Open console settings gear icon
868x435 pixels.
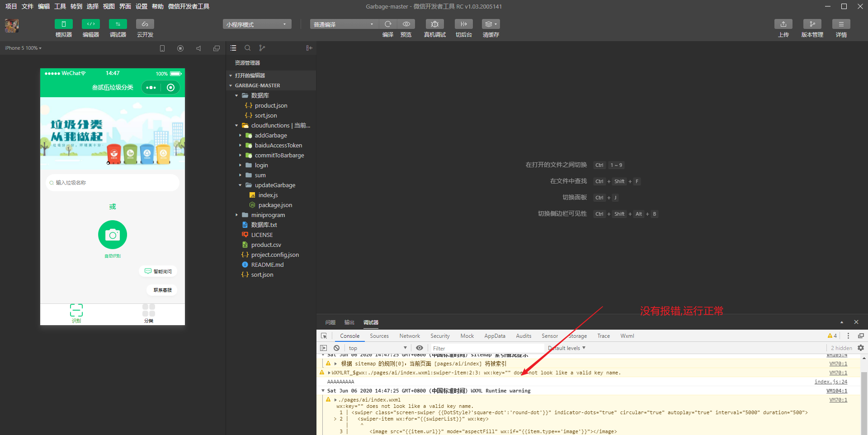point(861,348)
